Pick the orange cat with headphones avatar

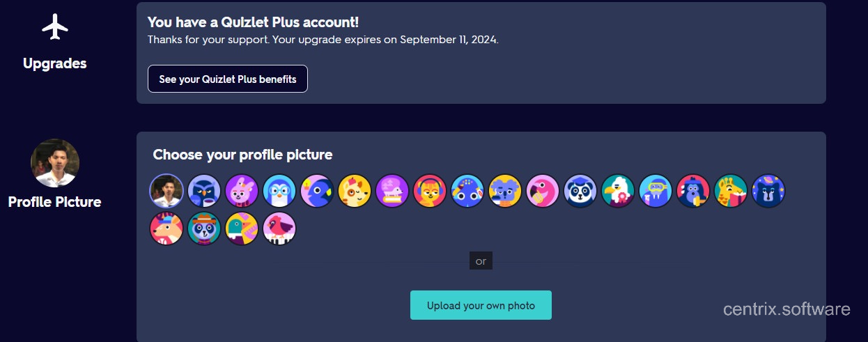click(x=430, y=191)
